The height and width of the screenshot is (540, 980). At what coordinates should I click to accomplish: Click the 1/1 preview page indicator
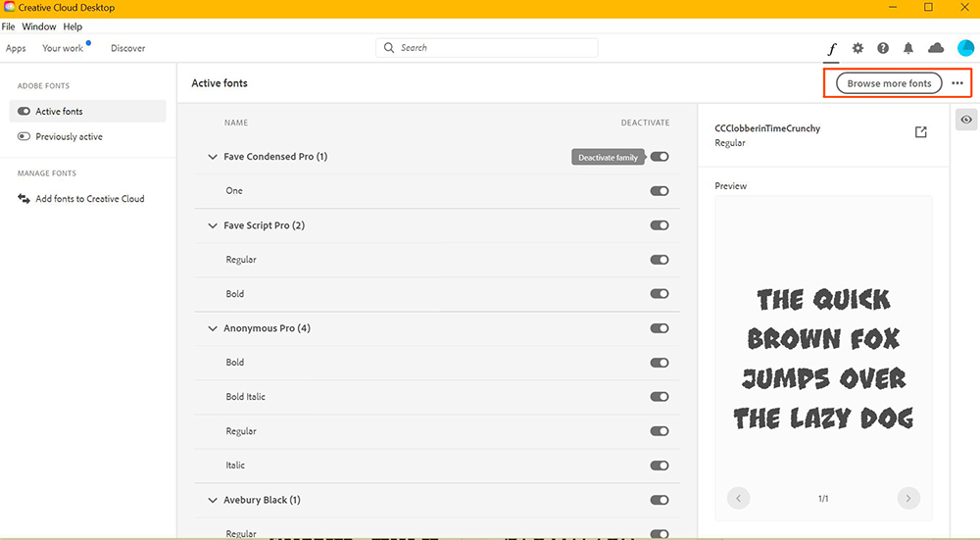tap(823, 499)
